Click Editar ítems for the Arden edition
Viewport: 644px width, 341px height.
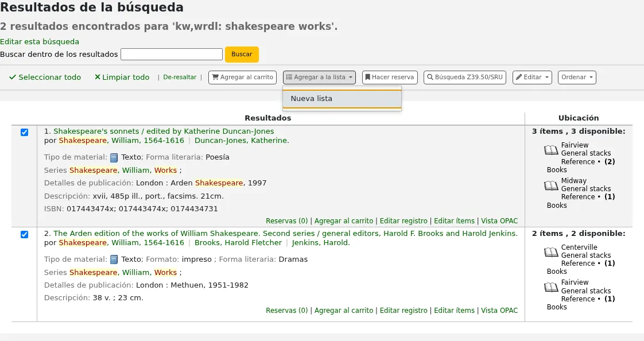pos(454,311)
